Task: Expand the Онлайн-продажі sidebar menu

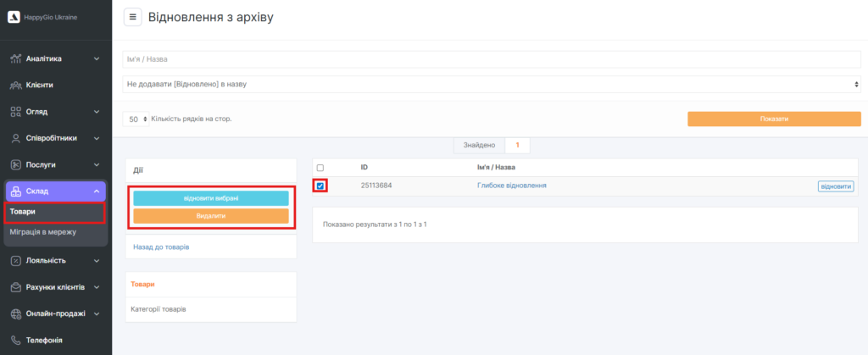Action: point(96,313)
